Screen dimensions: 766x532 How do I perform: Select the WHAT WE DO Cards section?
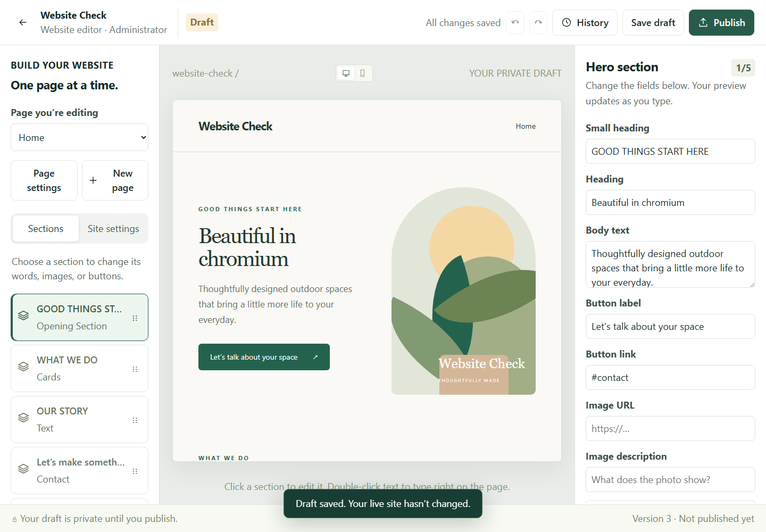(80, 368)
